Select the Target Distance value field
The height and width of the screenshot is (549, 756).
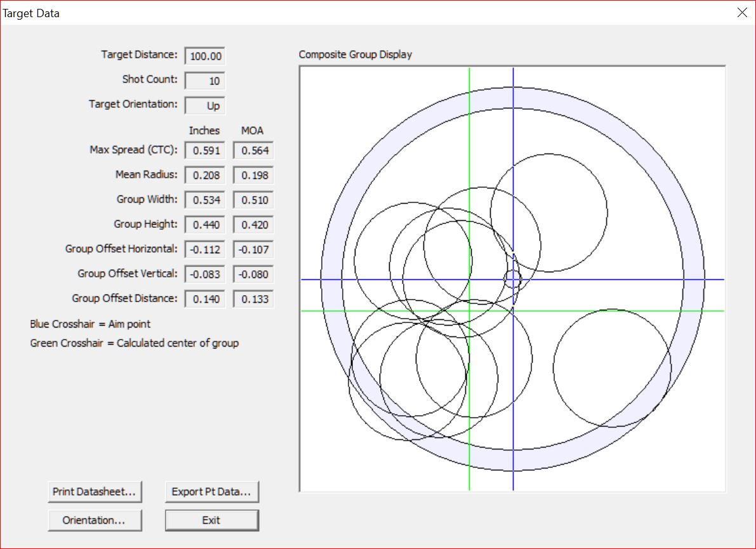(205, 56)
